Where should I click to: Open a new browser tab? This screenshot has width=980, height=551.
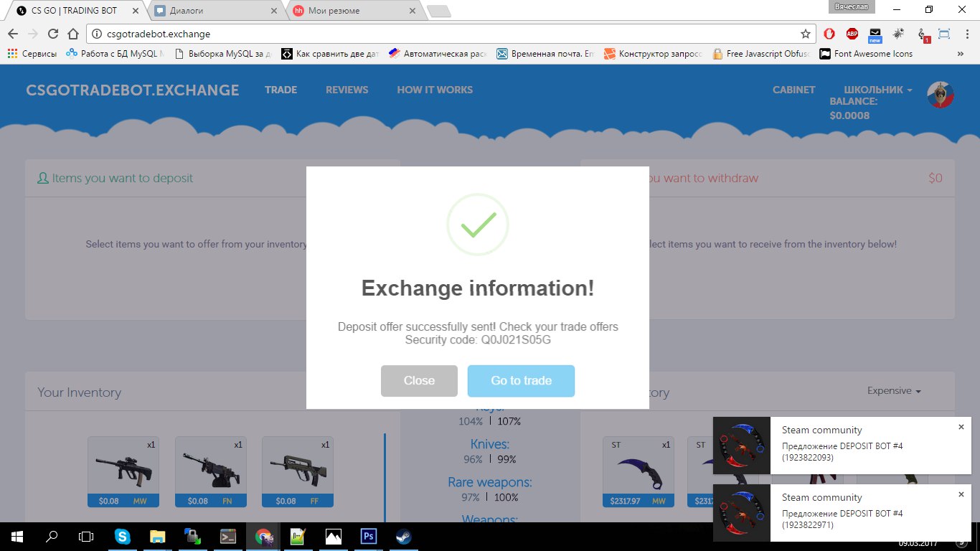(x=438, y=11)
